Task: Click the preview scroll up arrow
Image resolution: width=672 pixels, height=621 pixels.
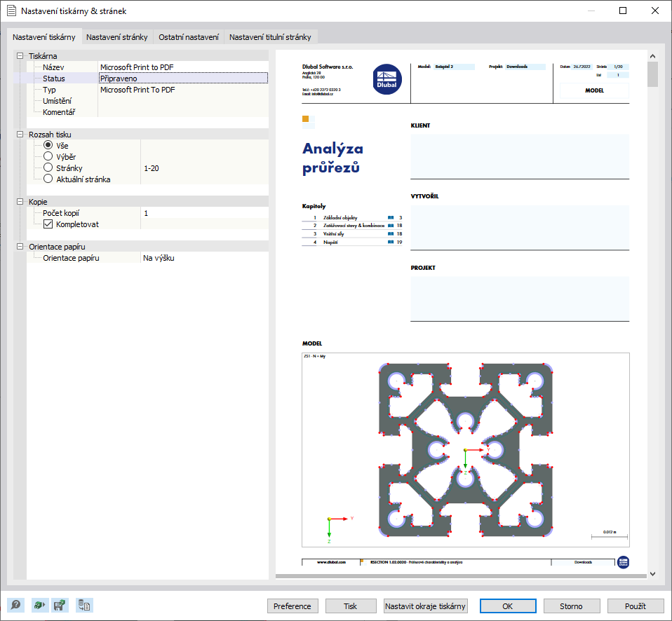Action: 652,56
